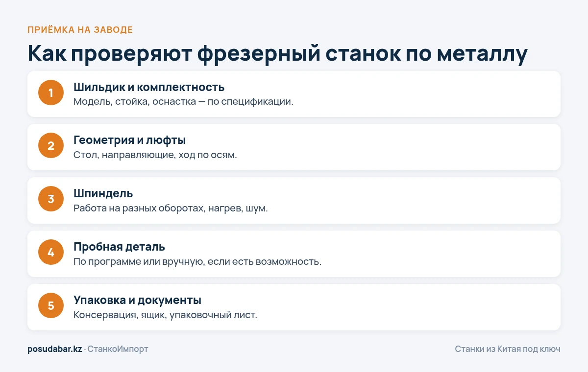
Task: Select the heading 'Шильдик и комплектность'
Action: pos(149,87)
